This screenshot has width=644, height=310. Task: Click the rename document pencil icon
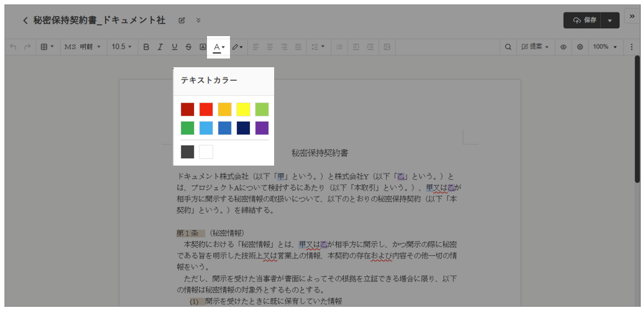(x=182, y=21)
